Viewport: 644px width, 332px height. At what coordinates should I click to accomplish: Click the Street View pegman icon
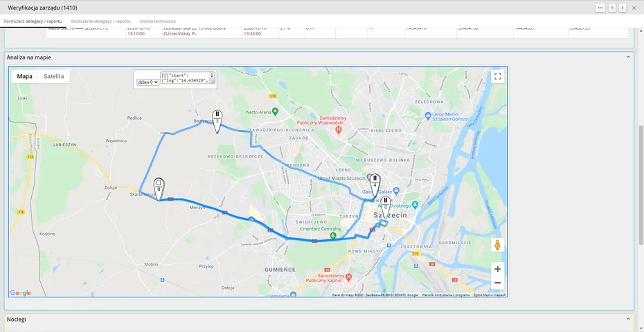(x=497, y=245)
